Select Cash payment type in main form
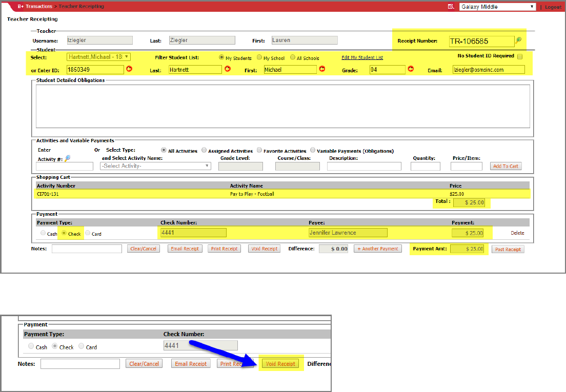 coord(43,233)
